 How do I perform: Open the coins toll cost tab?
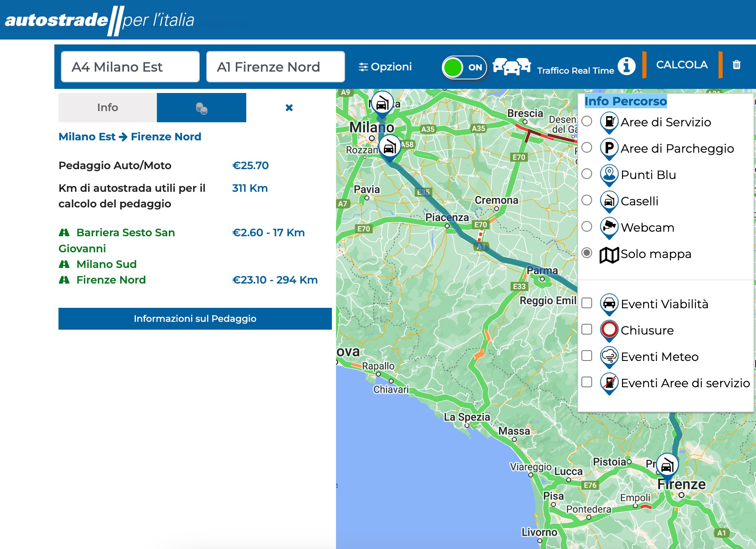coord(201,108)
